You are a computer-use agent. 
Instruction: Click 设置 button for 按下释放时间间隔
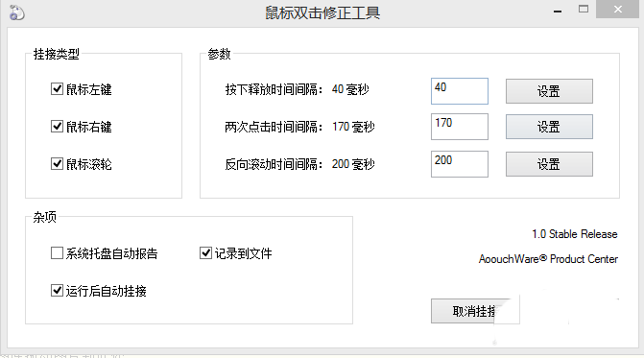coord(549,91)
